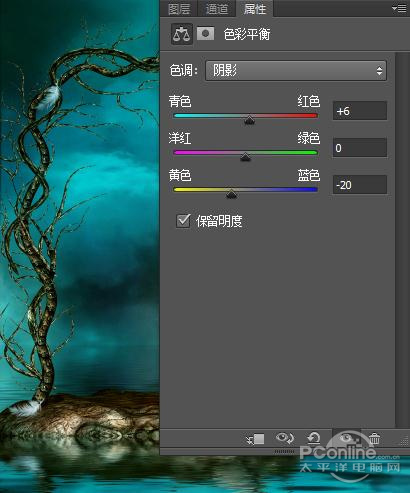Image resolution: width=410 pixels, height=493 pixels.
Task: Toggle the 保留明度 checkbox
Action: (x=183, y=221)
